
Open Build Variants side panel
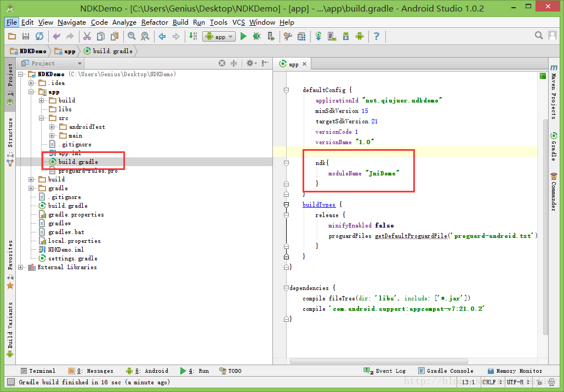(10, 329)
